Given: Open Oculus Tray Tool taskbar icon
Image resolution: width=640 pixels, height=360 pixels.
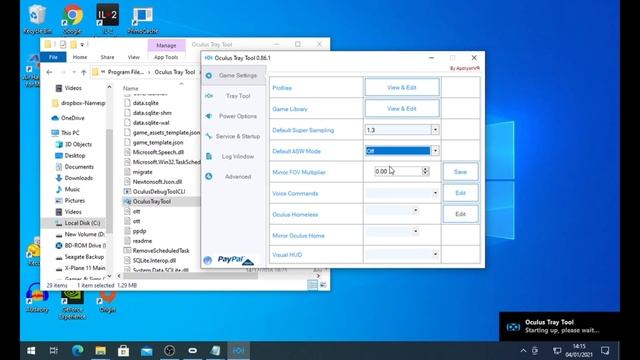Looking at the screenshot, I should 239,351.
